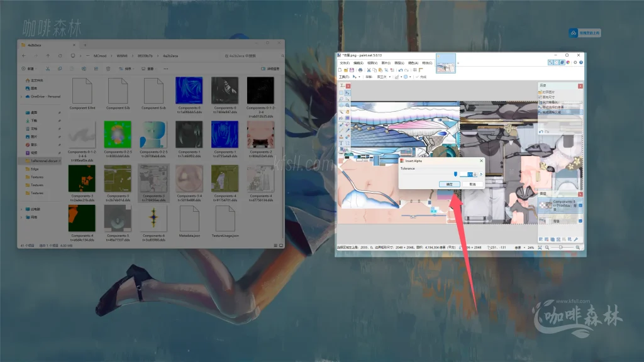The image size is (644, 362).
Task: Click the Delete Layer icon
Action: (547, 239)
